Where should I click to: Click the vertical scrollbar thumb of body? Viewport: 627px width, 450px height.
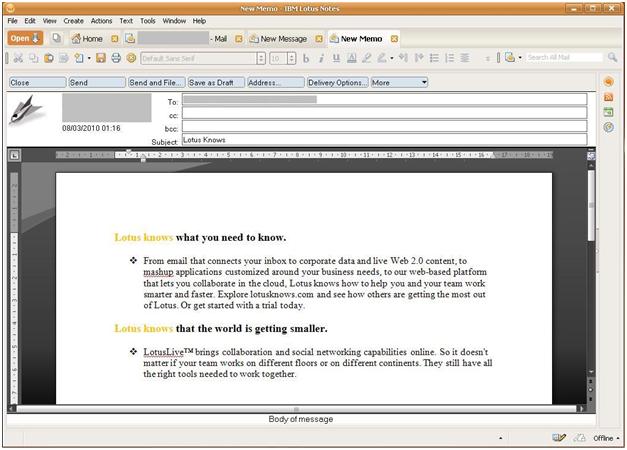(x=591, y=206)
